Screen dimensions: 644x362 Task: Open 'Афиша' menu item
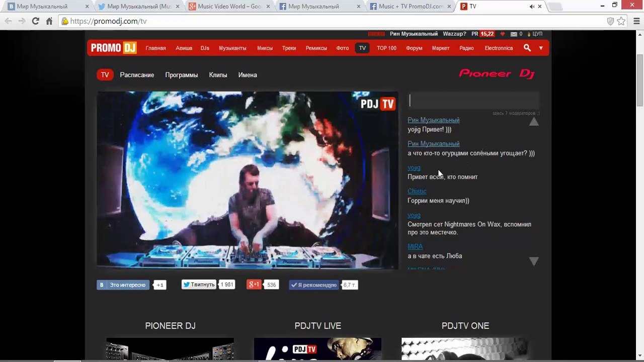tap(184, 48)
